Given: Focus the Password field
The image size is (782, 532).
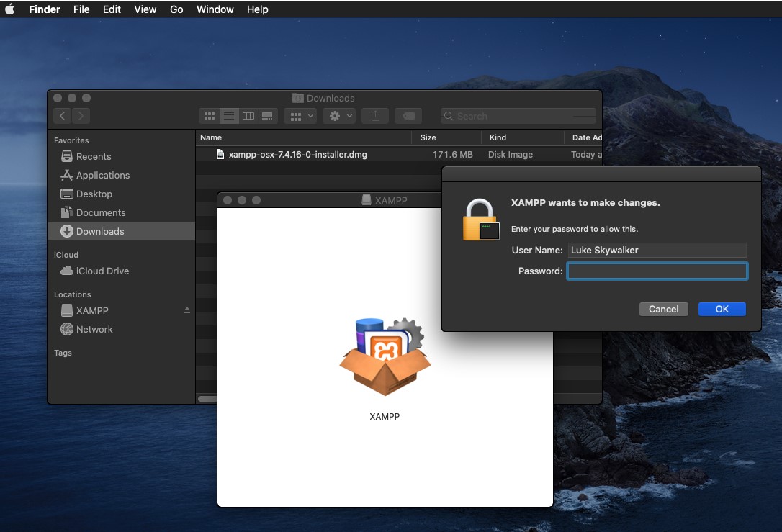Looking at the screenshot, I should pyautogui.click(x=657, y=271).
